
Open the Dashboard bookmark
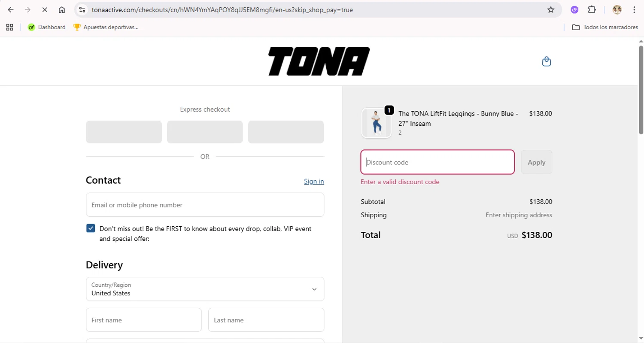pos(46,27)
